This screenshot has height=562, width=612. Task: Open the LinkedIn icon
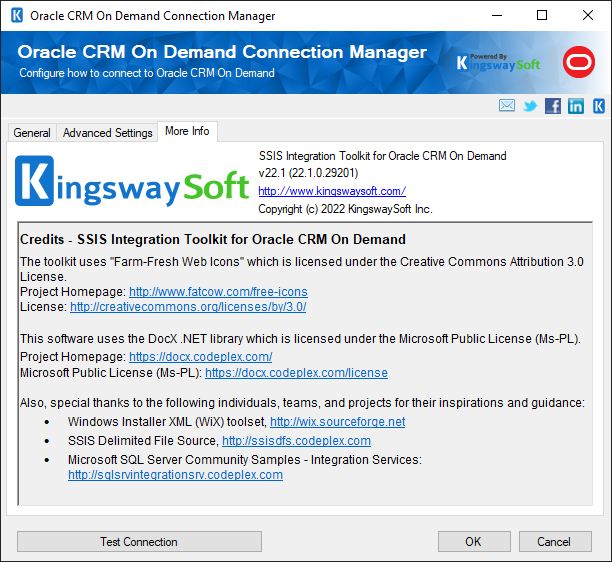pyautogui.click(x=576, y=106)
